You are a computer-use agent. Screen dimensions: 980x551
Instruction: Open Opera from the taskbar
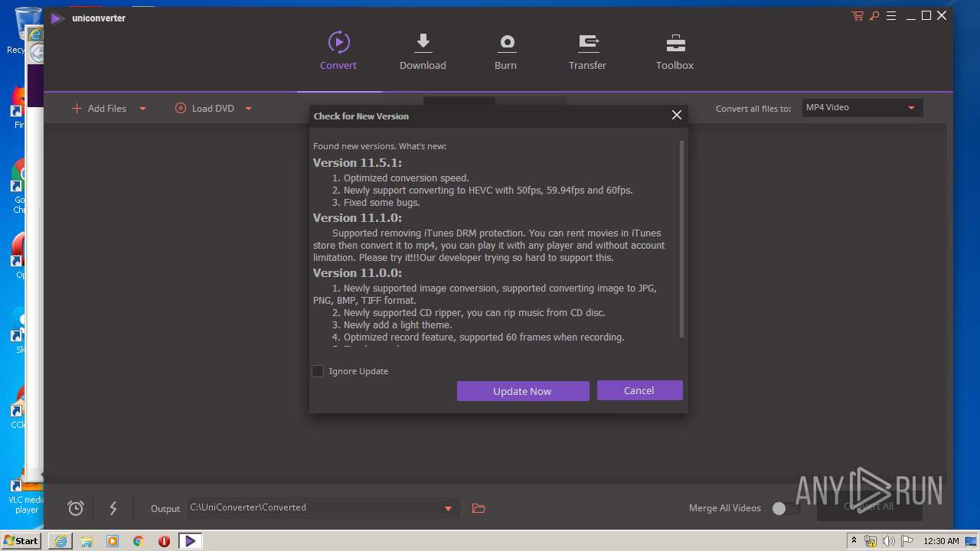(x=164, y=541)
